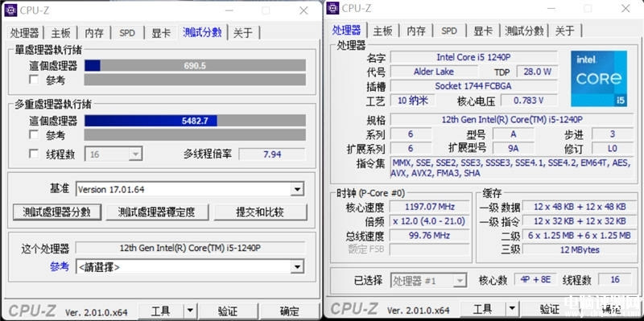644x321 pixels.
Task: Select 測試分數 tab in left window
Action: [202, 32]
